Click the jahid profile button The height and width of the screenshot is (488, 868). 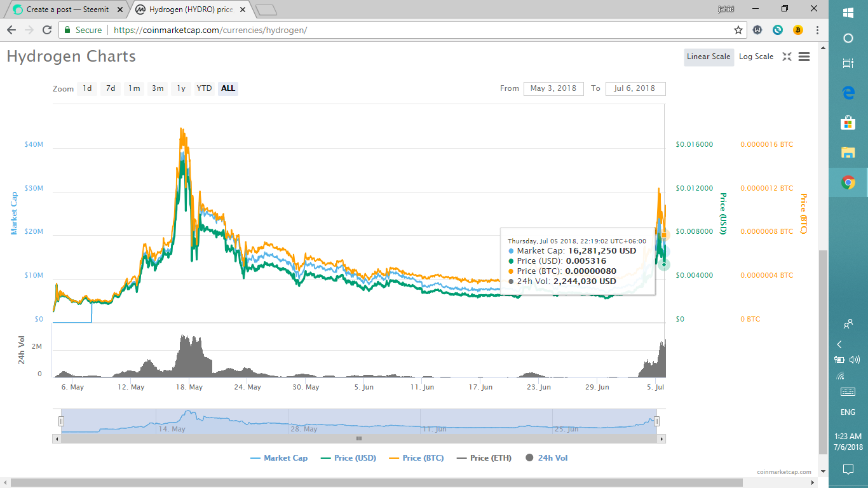tap(725, 9)
